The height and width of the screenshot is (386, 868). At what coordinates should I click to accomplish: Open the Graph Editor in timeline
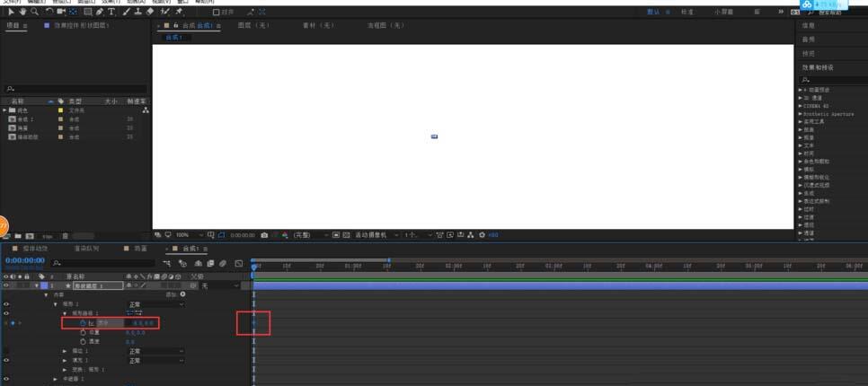click(x=239, y=264)
